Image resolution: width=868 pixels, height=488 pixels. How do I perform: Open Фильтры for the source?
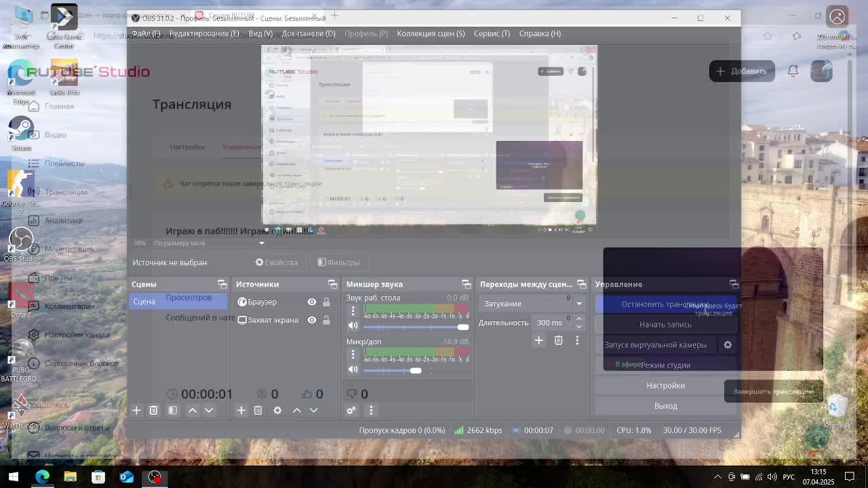tap(338, 262)
